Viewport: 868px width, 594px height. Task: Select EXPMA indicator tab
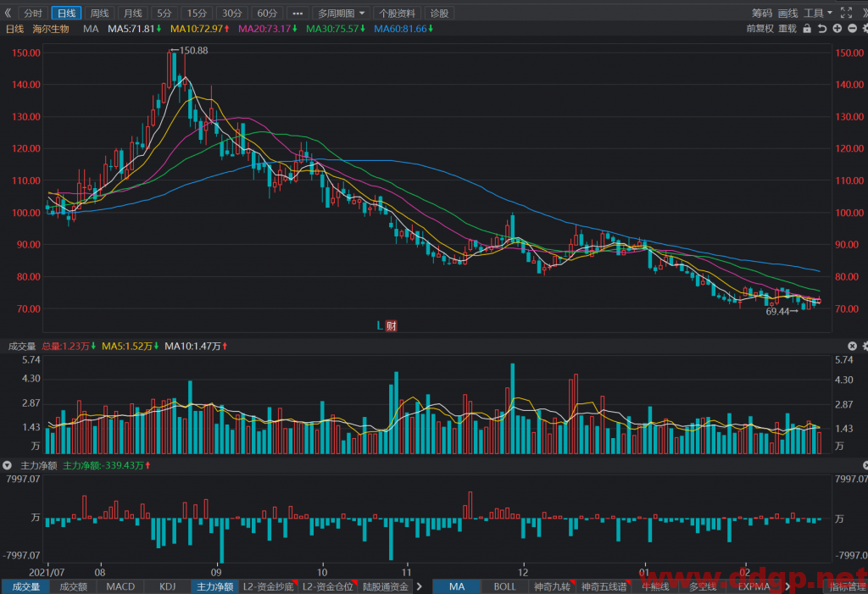(x=754, y=587)
